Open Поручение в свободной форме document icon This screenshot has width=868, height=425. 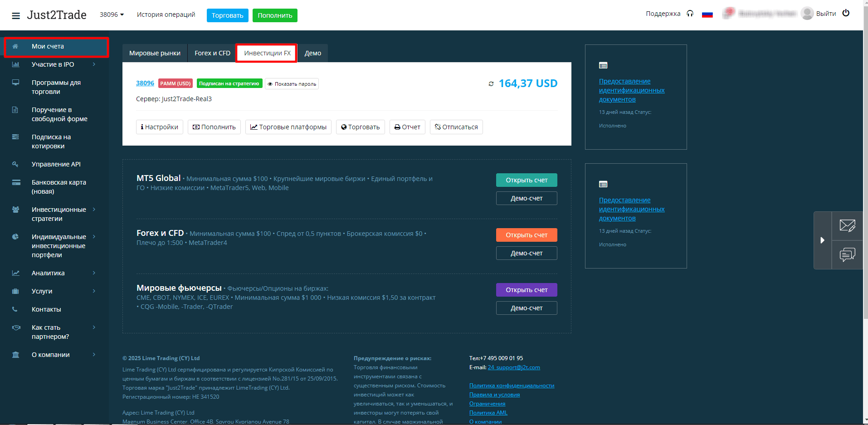[15, 110]
